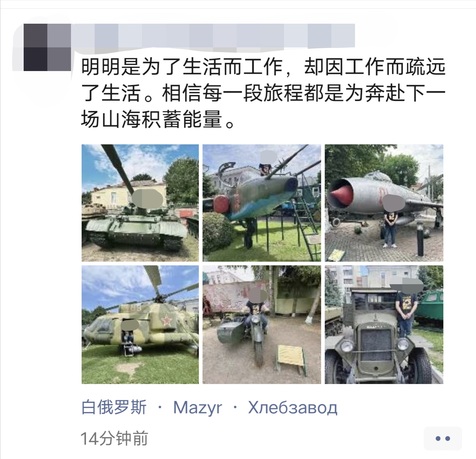The image size is (476, 459).
Task: Tap the Mazyr location tag
Action: pyautogui.click(x=198, y=408)
